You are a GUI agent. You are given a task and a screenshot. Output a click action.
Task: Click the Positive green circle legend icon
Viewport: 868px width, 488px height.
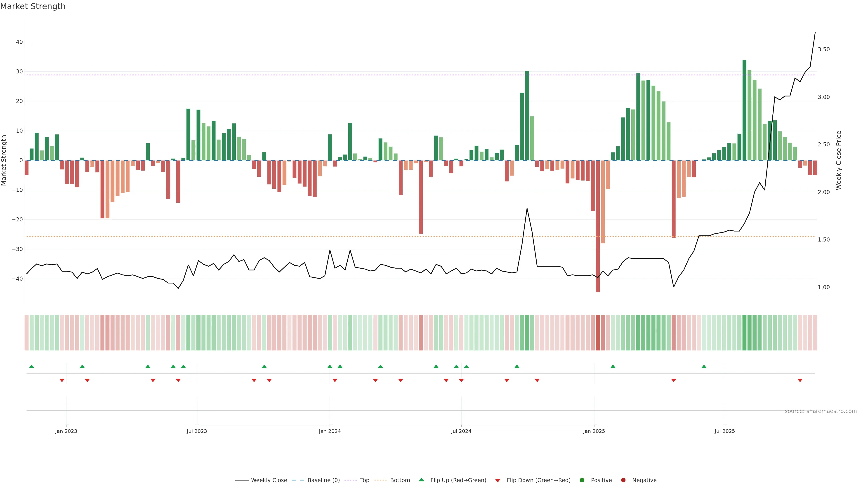coord(582,480)
